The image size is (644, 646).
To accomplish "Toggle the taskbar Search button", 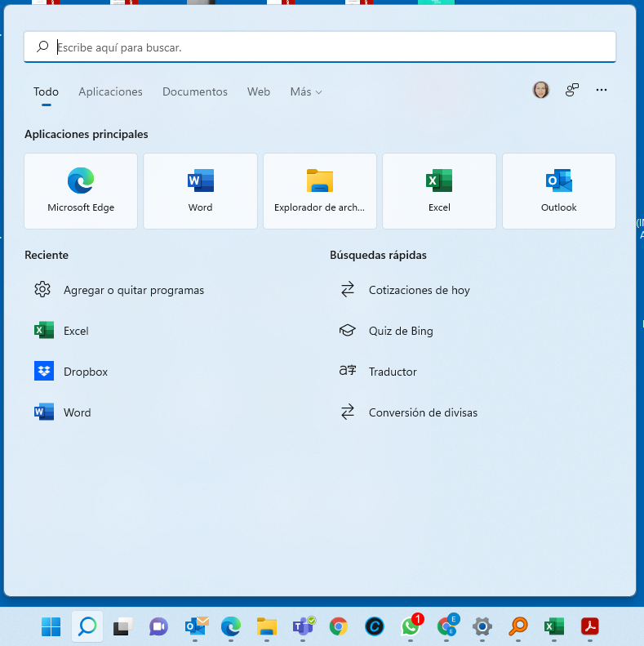I will click(x=87, y=626).
